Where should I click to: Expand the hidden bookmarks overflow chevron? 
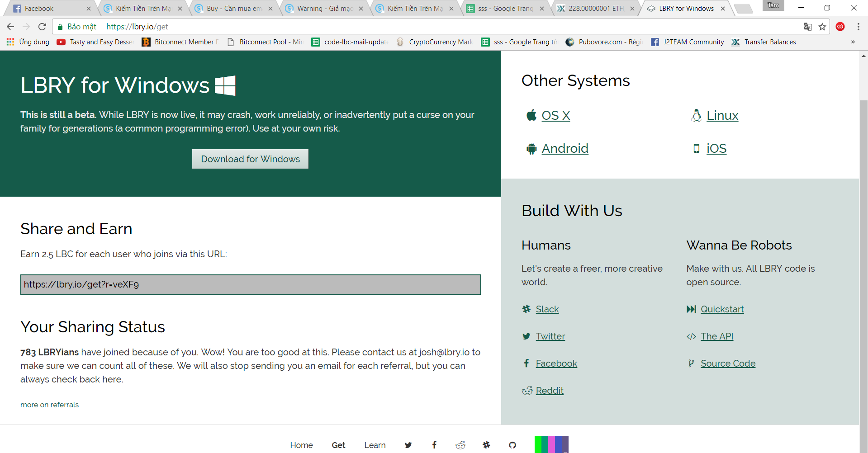click(x=853, y=42)
